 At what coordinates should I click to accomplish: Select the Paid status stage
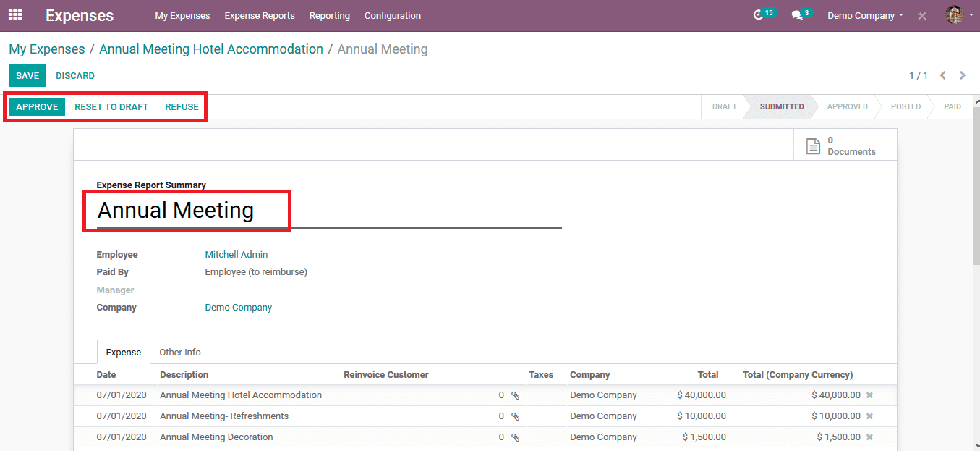point(953,106)
